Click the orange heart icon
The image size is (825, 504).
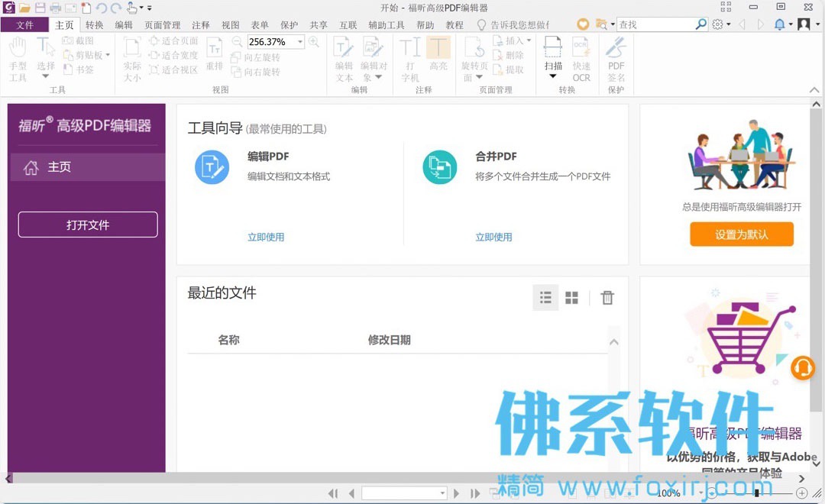[583, 24]
